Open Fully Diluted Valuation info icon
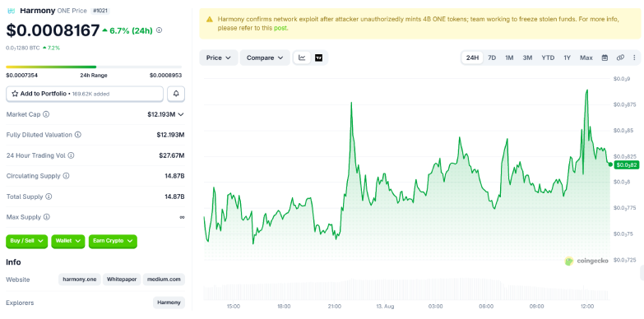644x319 pixels. 77,135
